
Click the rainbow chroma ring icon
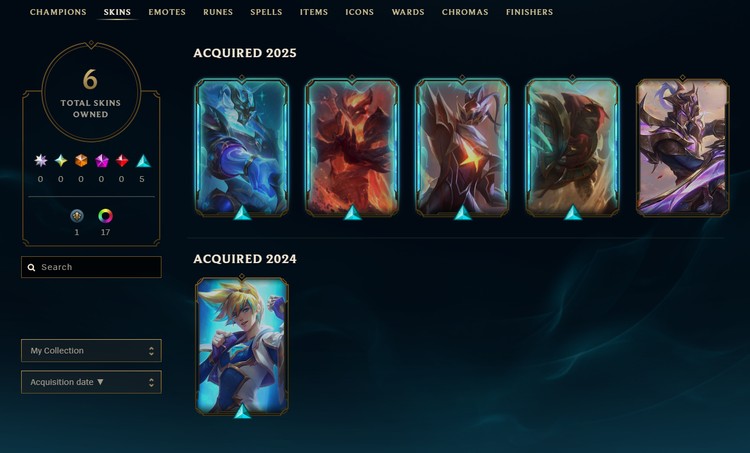point(105,216)
